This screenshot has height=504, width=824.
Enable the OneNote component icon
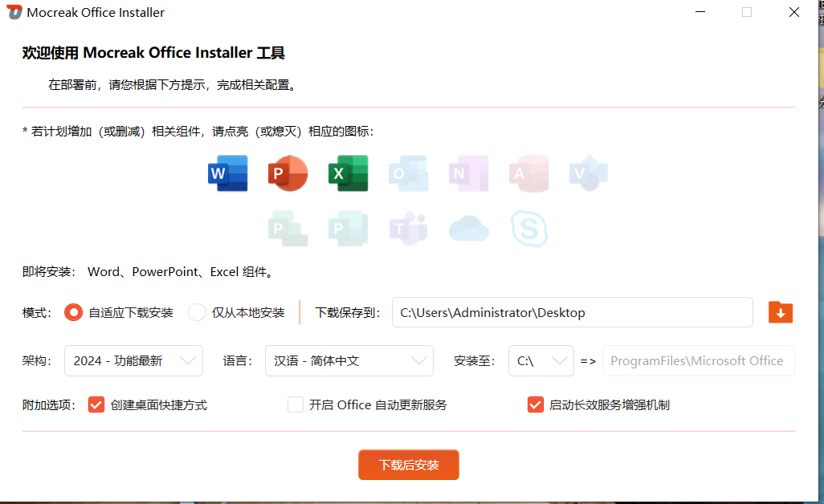[x=468, y=173]
